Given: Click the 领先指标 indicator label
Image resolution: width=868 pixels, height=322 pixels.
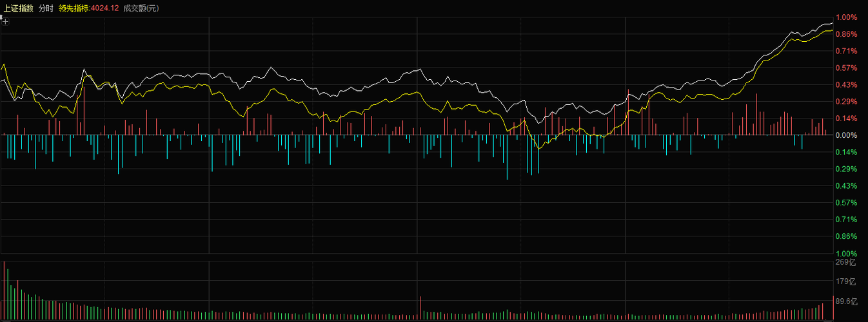Looking at the screenshot, I should [x=73, y=8].
